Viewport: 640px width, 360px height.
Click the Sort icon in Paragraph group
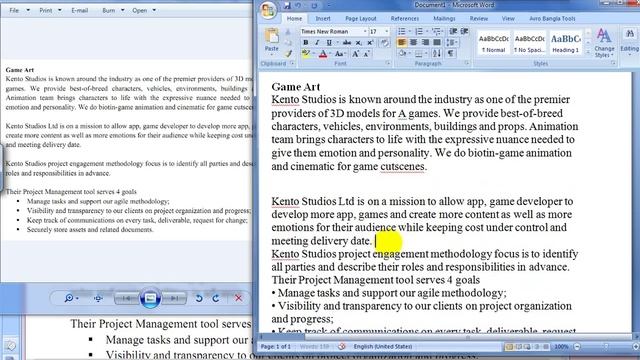click(437, 53)
